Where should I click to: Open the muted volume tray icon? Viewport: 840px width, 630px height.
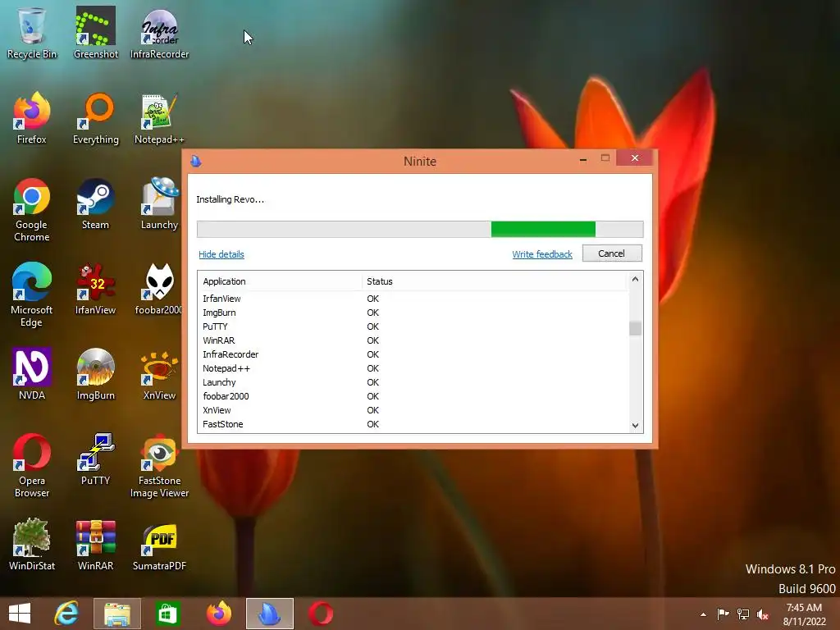763,614
